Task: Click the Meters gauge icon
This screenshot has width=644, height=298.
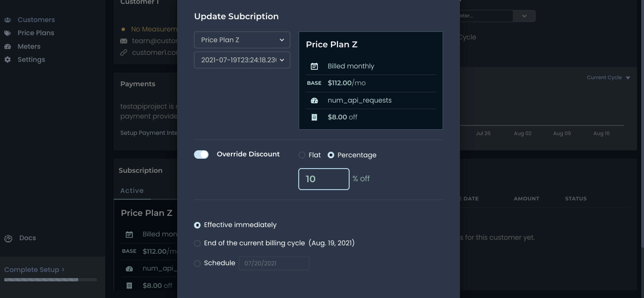Action: pos(8,47)
